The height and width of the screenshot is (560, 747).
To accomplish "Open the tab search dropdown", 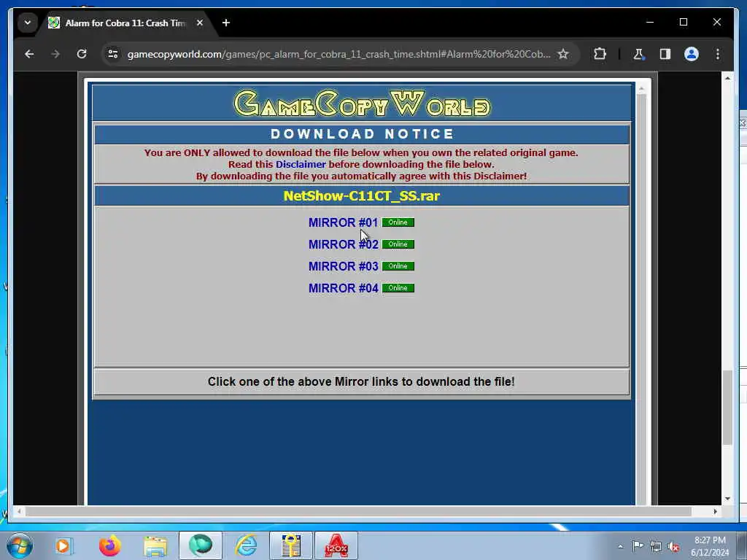I will tap(28, 23).
